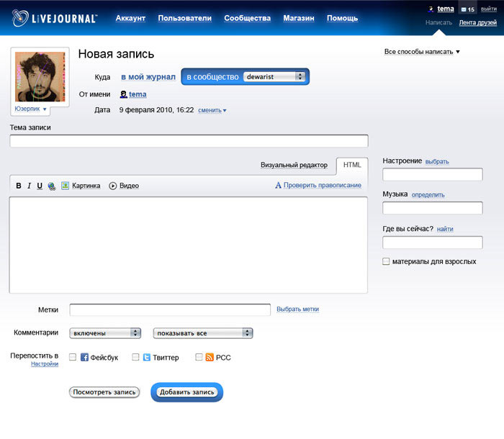
Task: Click the Italic formatting icon
Action: pos(30,186)
